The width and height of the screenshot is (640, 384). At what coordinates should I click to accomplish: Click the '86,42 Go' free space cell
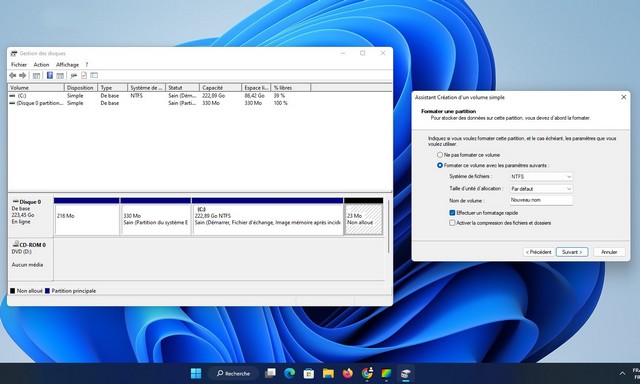pos(254,95)
